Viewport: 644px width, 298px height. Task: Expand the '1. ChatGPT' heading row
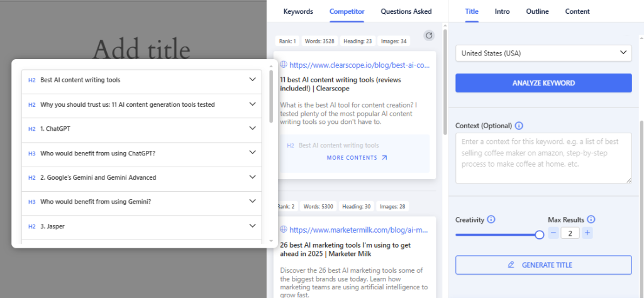pyautogui.click(x=142, y=131)
